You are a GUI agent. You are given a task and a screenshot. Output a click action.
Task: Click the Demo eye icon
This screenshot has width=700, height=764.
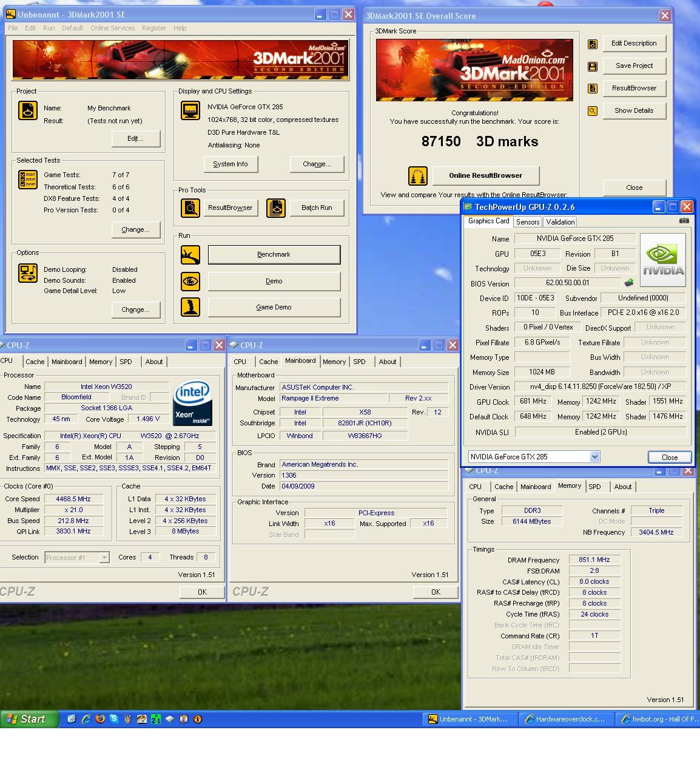pyautogui.click(x=190, y=282)
